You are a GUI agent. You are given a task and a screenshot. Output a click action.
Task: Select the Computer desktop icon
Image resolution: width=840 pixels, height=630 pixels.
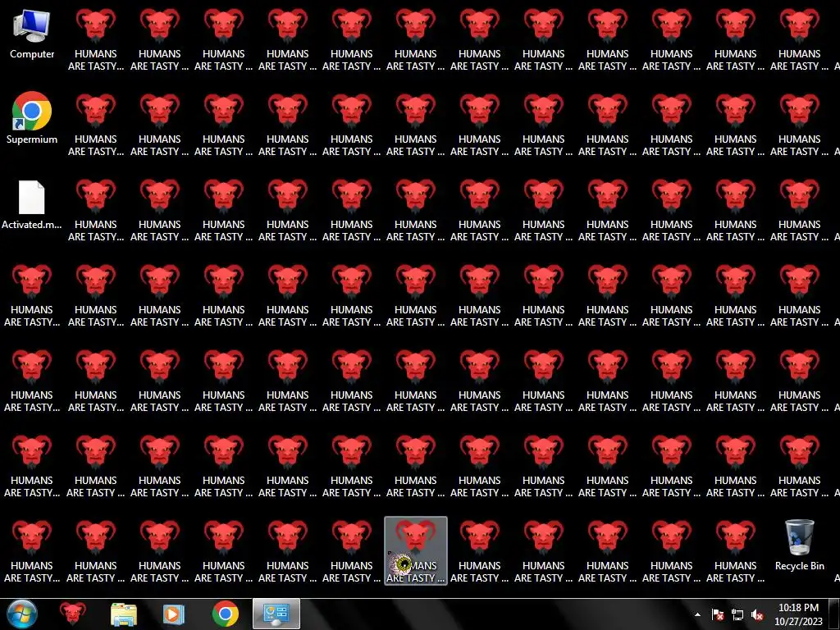click(x=32, y=34)
